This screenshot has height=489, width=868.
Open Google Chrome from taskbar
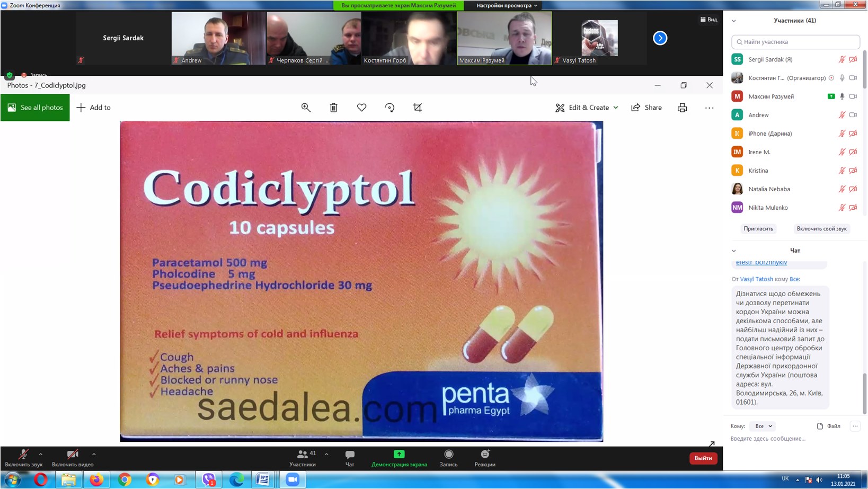[125, 480]
